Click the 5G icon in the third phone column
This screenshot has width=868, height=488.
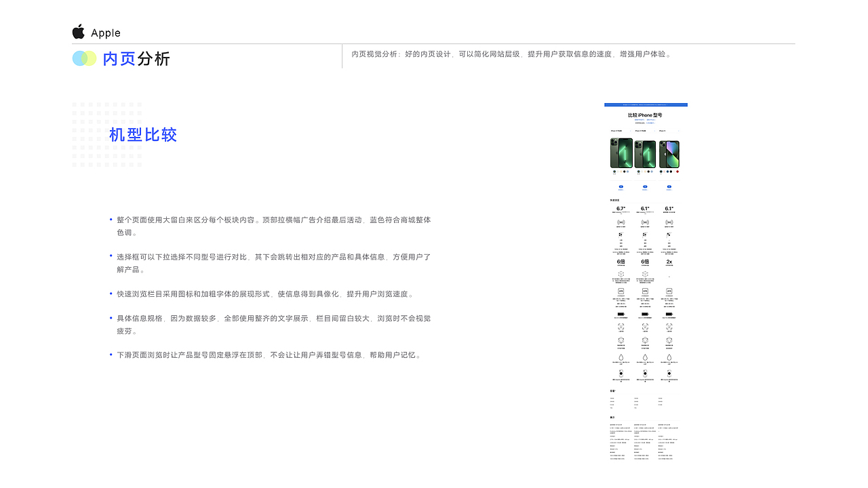[x=669, y=222]
